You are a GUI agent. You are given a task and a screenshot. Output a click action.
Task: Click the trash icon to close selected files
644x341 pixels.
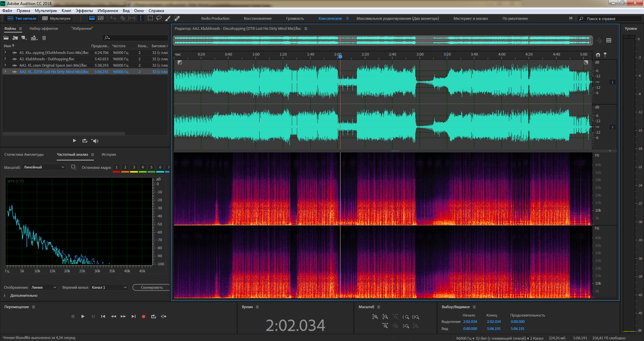[x=44, y=38]
